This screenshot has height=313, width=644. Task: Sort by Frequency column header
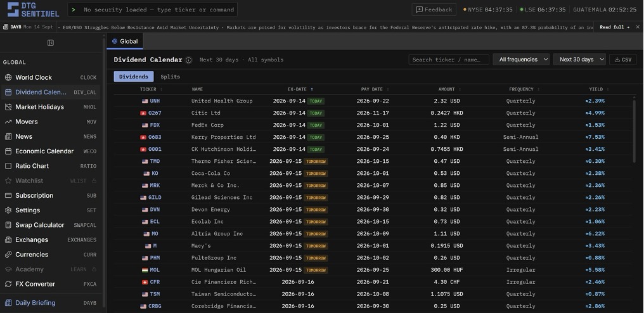click(x=524, y=89)
